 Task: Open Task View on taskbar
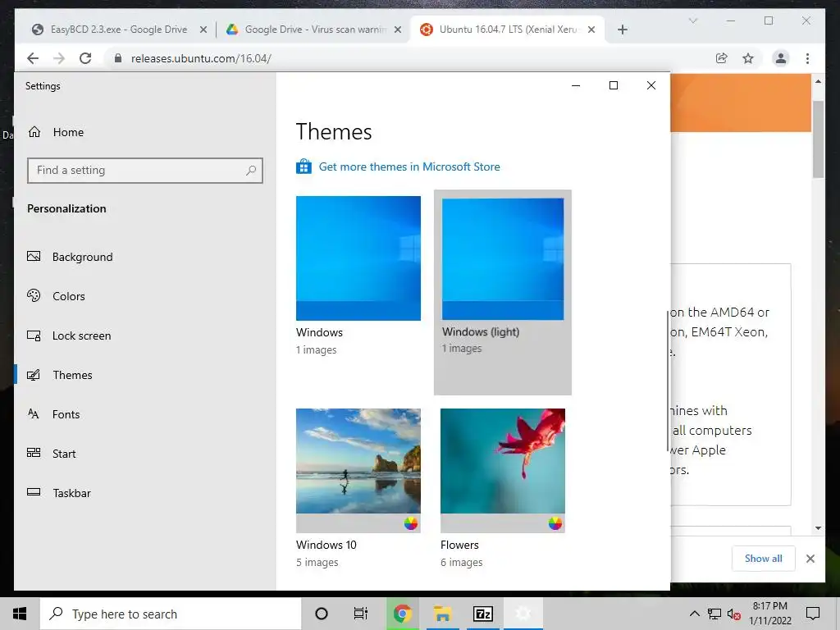361,614
